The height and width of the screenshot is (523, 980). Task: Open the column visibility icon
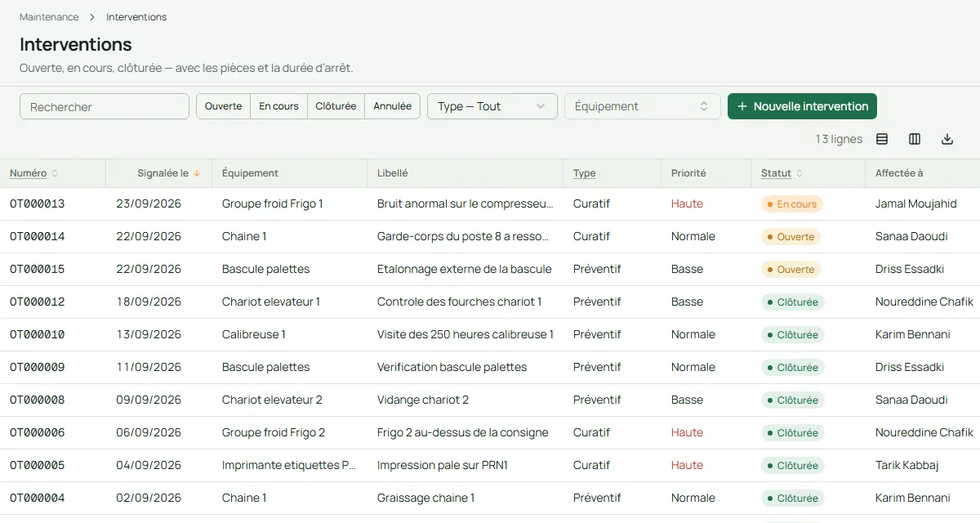pyautogui.click(x=915, y=139)
